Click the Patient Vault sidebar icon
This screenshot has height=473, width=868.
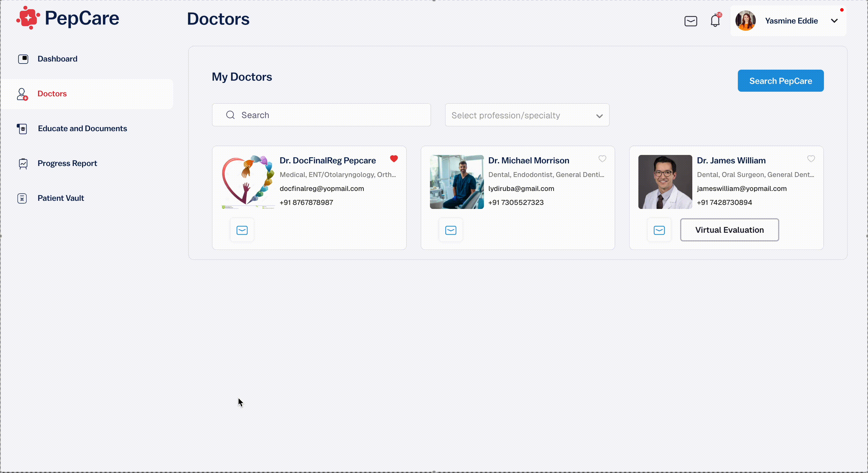coord(22,198)
